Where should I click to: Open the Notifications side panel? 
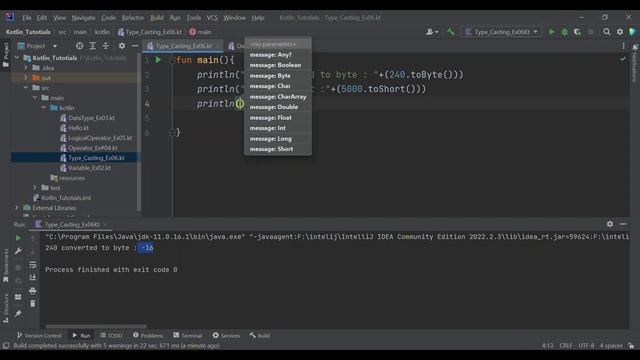tap(635, 63)
